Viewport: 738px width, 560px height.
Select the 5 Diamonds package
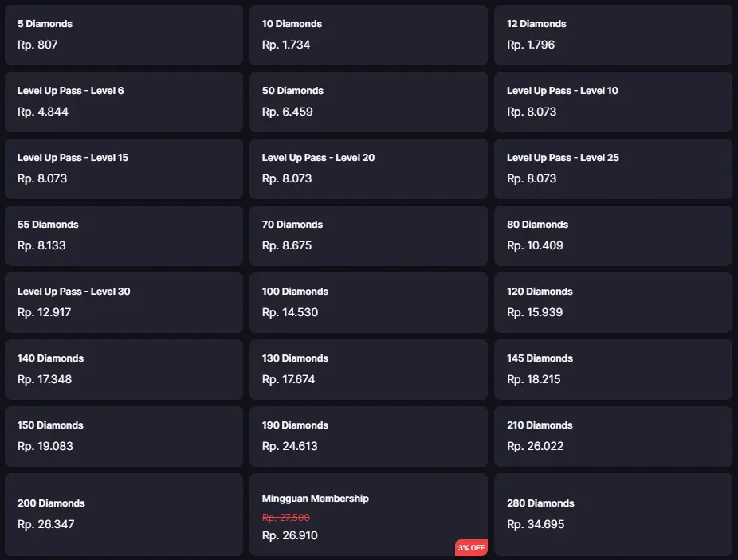pyautogui.click(x=124, y=35)
